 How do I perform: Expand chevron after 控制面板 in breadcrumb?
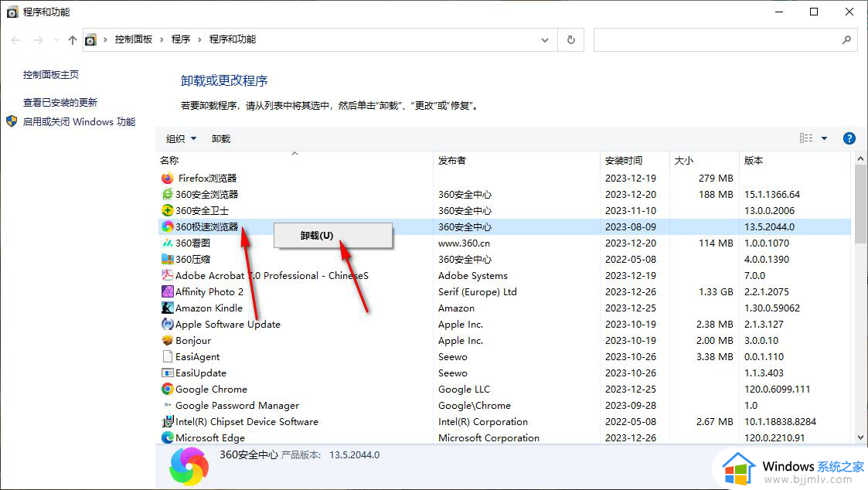click(x=162, y=40)
